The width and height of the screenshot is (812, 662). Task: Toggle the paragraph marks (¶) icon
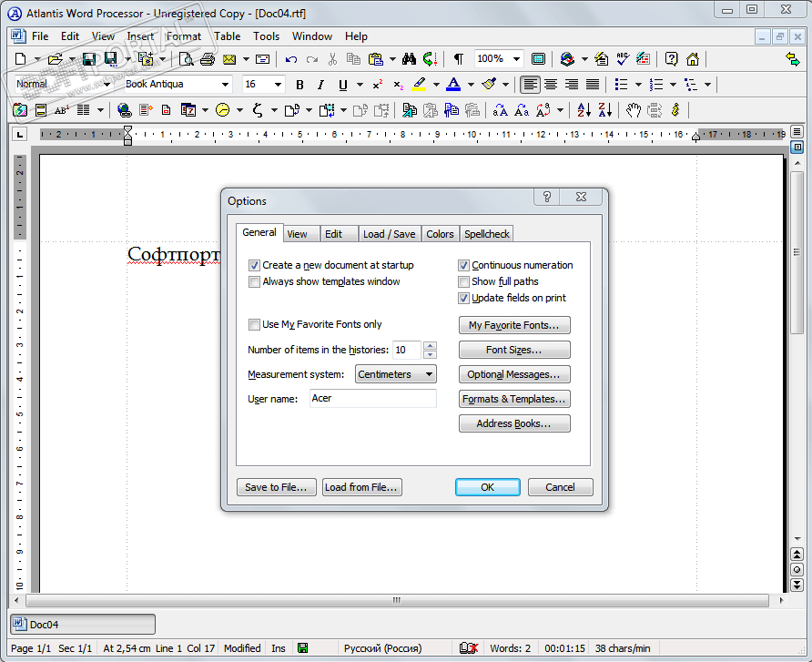click(458, 59)
